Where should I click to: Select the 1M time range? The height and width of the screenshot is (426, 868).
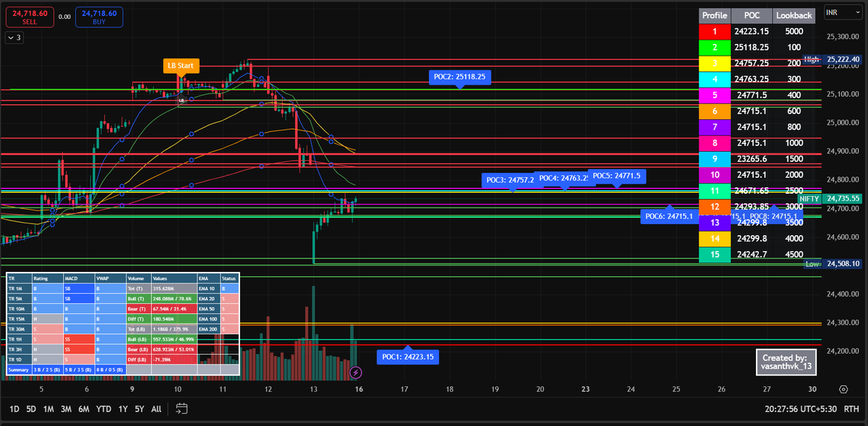pyautogui.click(x=48, y=409)
